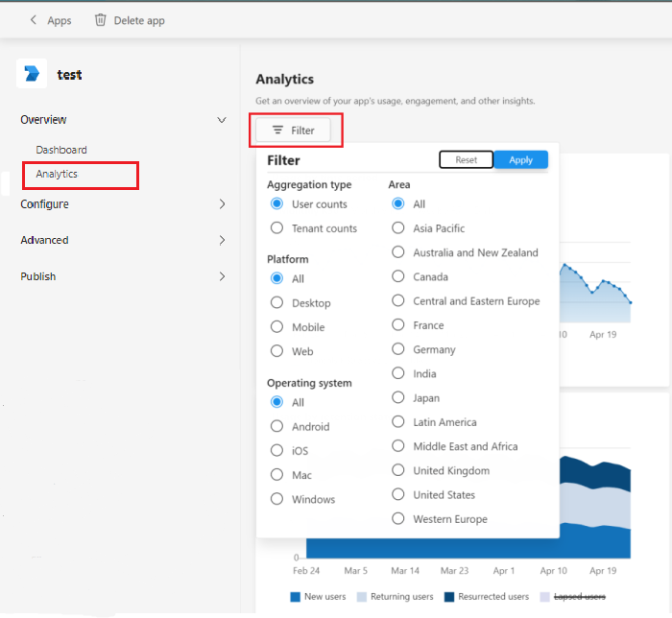The image size is (672, 618).
Task: Select Windows operating system radio
Action: click(276, 499)
